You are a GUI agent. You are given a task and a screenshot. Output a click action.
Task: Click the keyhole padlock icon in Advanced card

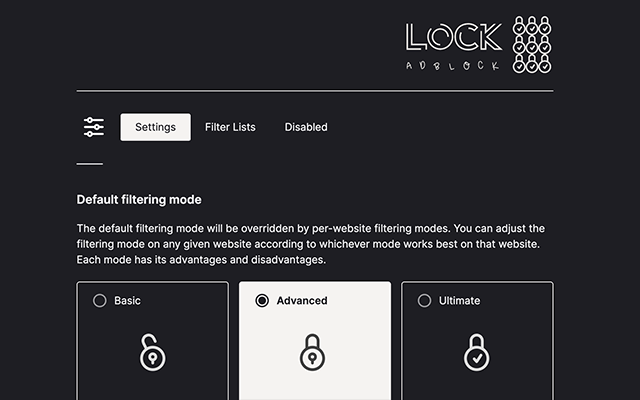point(315,352)
